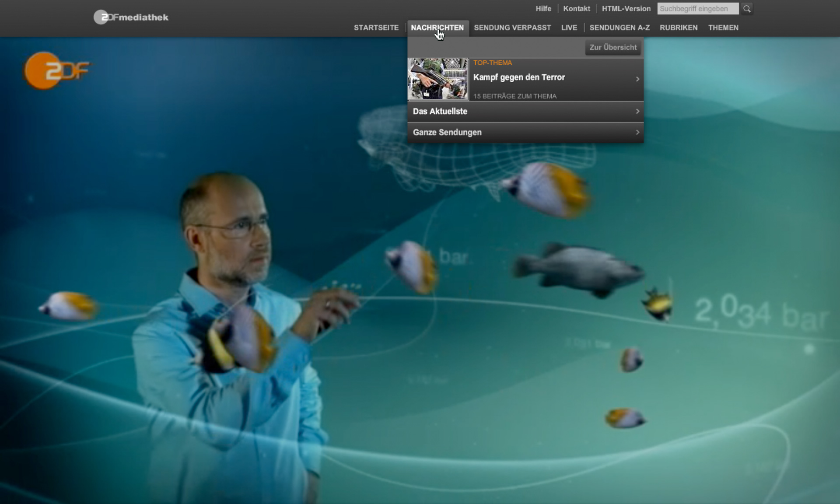This screenshot has width=840, height=504.
Task: Switch to the HTML-Version link
Action: click(626, 9)
